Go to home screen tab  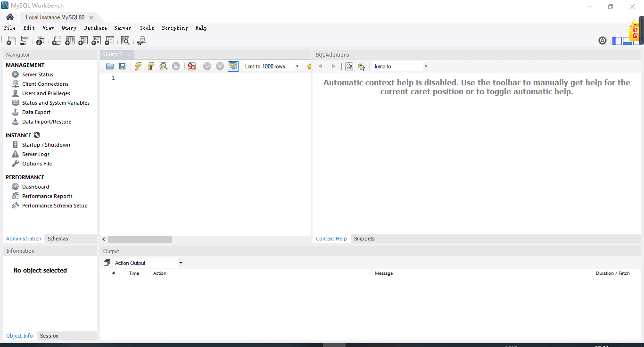coord(10,17)
